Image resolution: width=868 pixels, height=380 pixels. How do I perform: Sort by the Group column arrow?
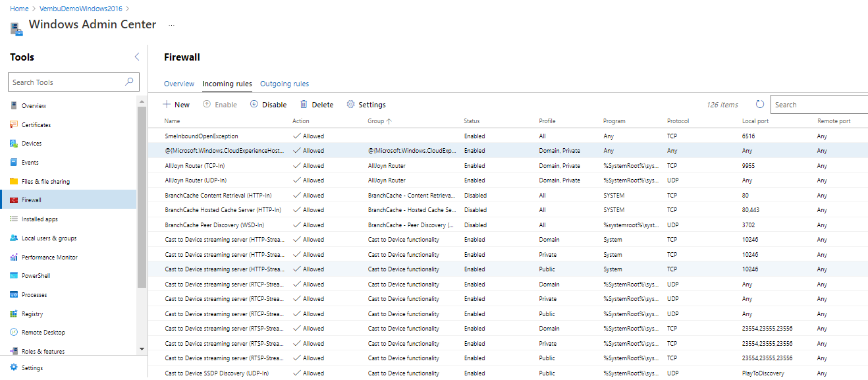point(389,121)
